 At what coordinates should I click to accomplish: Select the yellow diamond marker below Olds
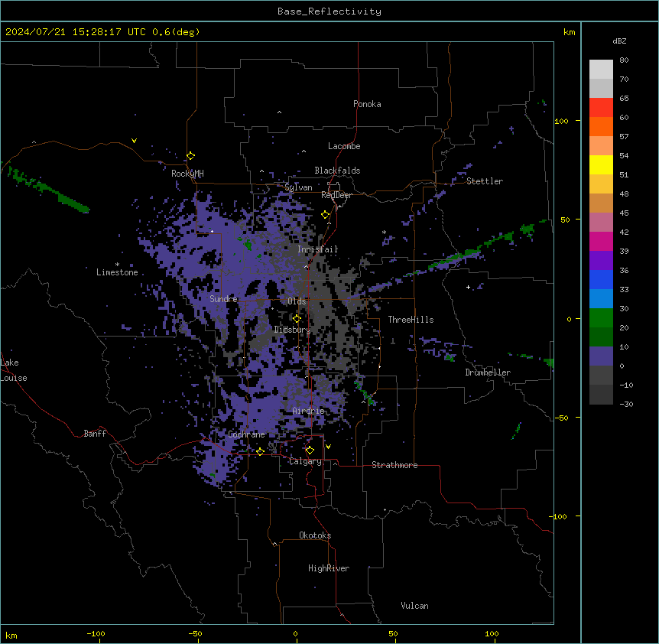[x=297, y=319]
